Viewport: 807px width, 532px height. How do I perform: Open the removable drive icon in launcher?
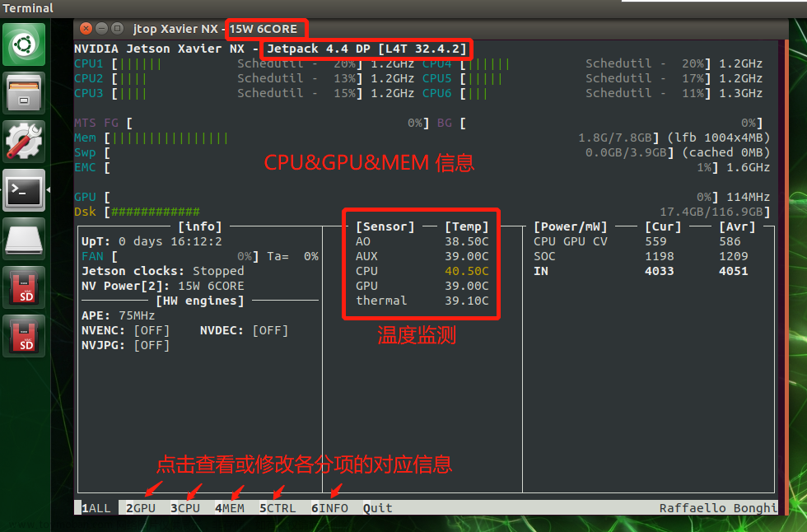coord(24,239)
